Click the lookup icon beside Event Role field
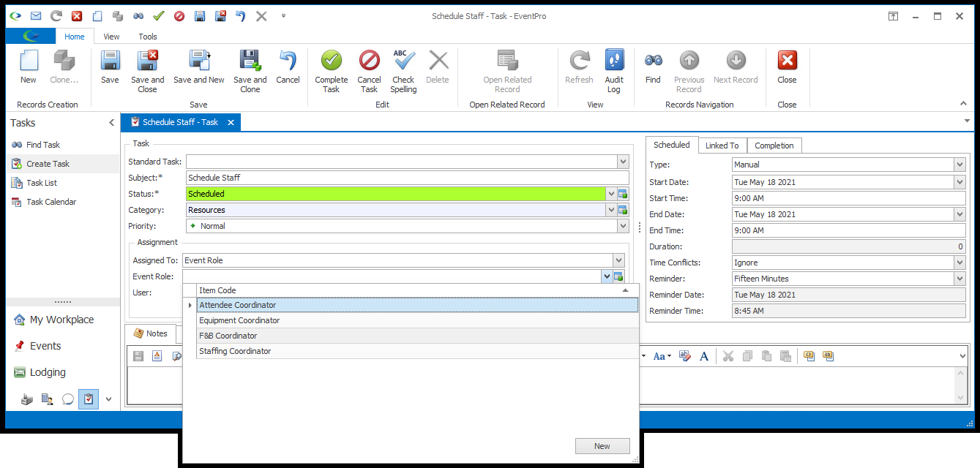The height and width of the screenshot is (468, 980). [x=618, y=276]
